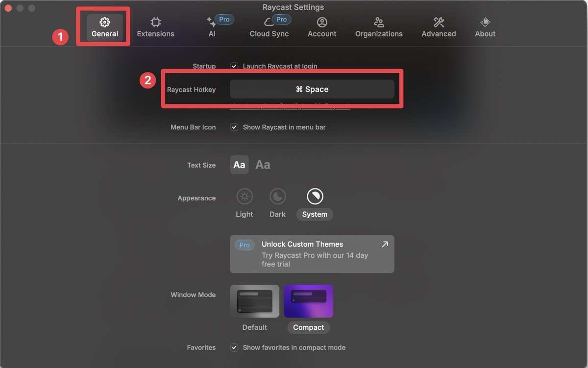588x368 pixels.
Task: Click the System appearance label
Action: (x=315, y=214)
